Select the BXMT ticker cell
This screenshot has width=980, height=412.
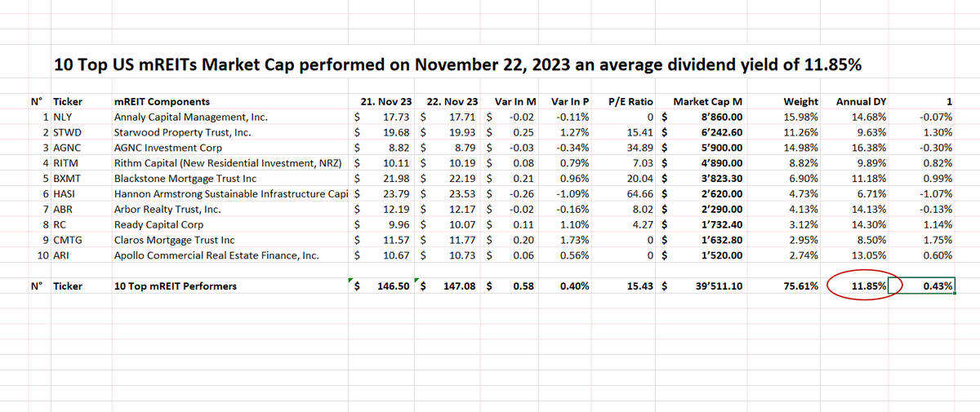(x=68, y=178)
